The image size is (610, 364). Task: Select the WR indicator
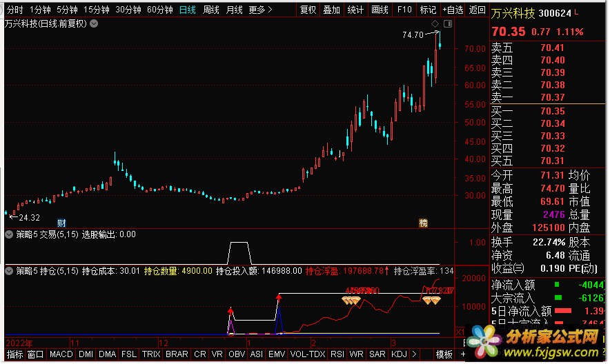[x=356, y=354]
